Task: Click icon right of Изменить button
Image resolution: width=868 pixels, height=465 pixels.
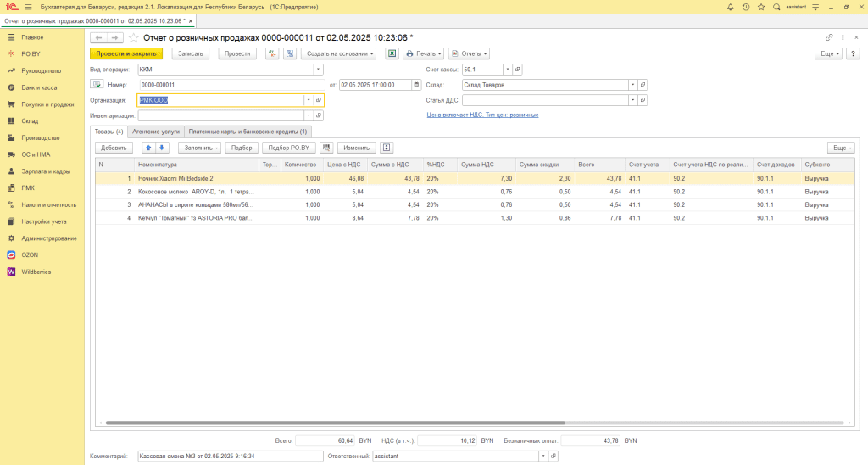Action: pyautogui.click(x=387, y=148)
